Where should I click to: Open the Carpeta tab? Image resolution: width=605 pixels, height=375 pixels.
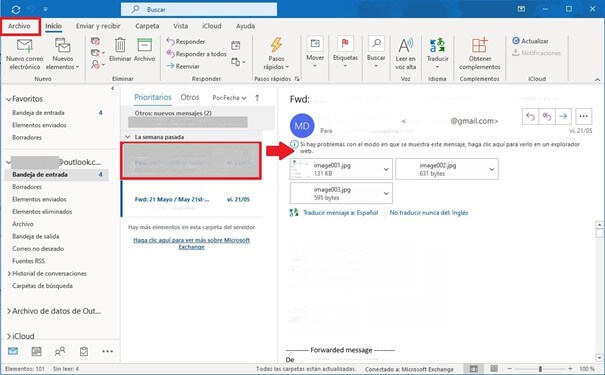pyautogui.click(x=147, y=26)
